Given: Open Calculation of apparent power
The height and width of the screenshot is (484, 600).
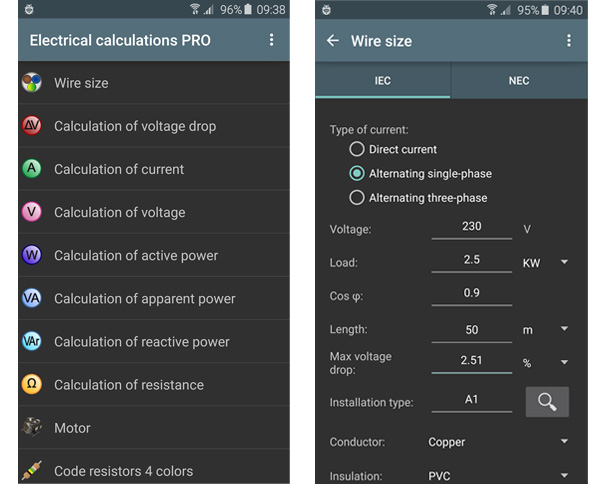Looking at the screenshot, I should click(x=144, y=298).
